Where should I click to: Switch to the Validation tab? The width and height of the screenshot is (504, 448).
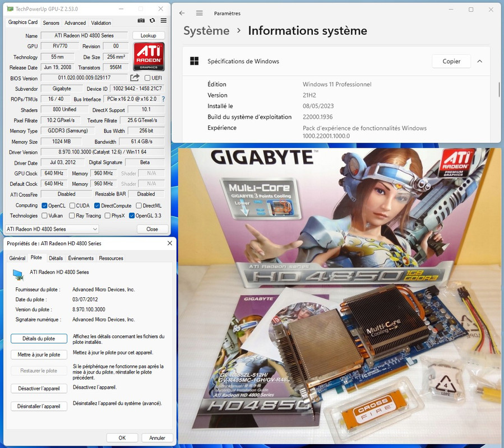tap(101, 23)
